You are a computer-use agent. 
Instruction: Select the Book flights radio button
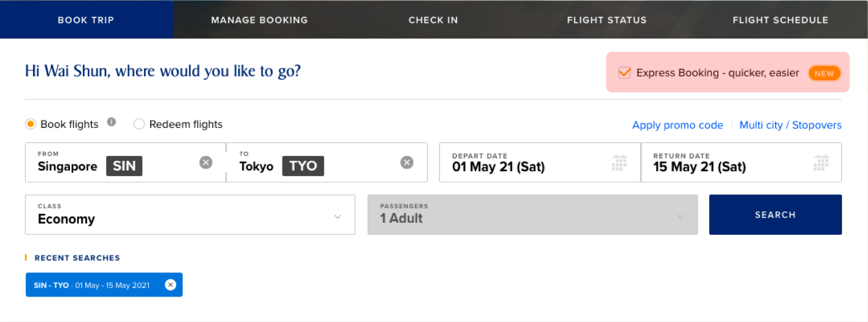coord(30,124)
